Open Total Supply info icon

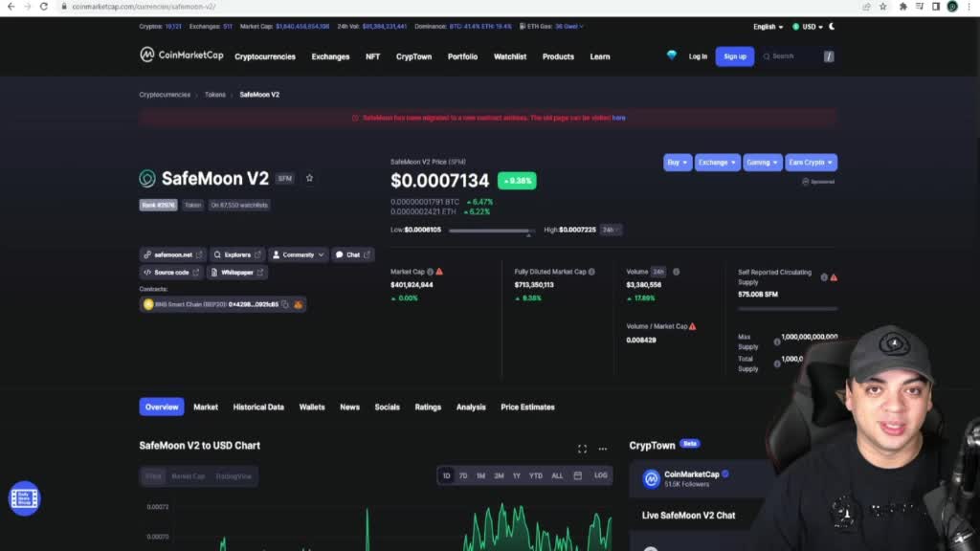pyautogui.click(x=777, y=364)
